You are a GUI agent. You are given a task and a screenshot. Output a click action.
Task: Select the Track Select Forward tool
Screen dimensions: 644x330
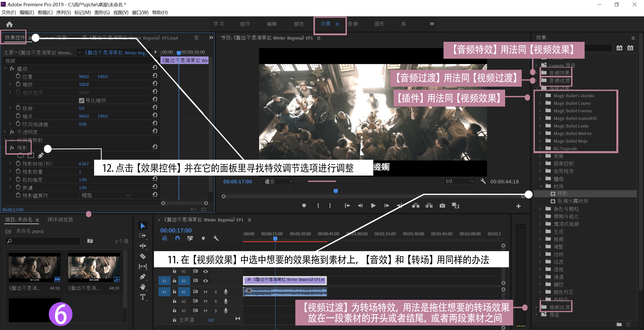pos(143,236)
